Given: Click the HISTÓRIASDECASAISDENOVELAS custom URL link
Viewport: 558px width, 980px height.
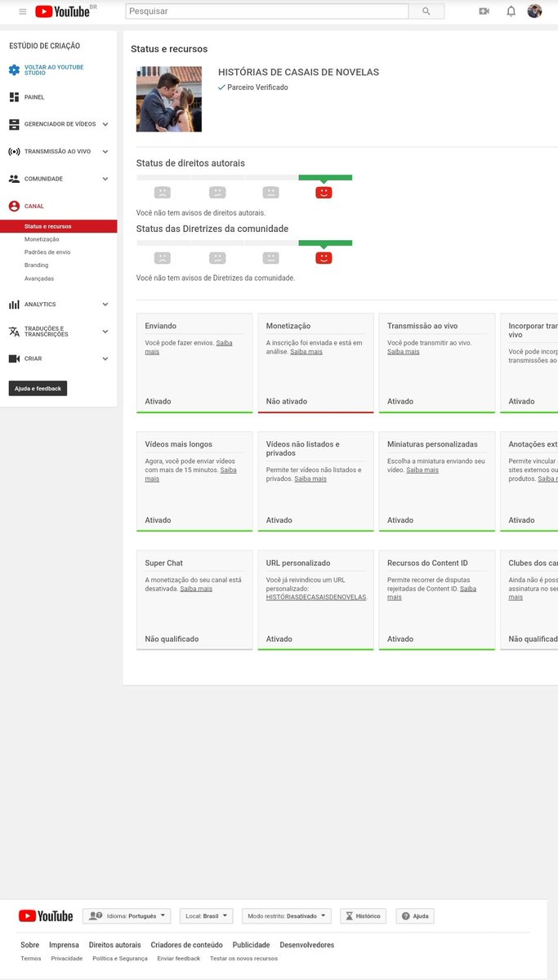Looking at the screenshot, I should click(x=317, y=598).
